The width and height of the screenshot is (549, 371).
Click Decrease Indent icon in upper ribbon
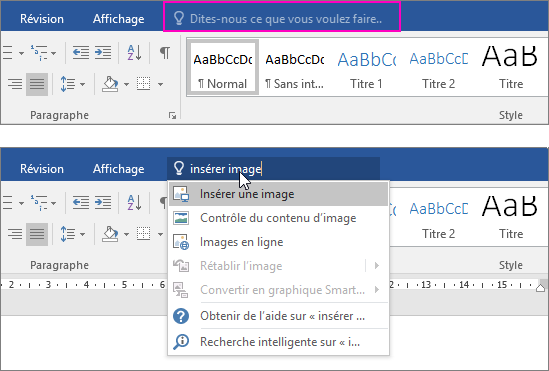point(81,53)
